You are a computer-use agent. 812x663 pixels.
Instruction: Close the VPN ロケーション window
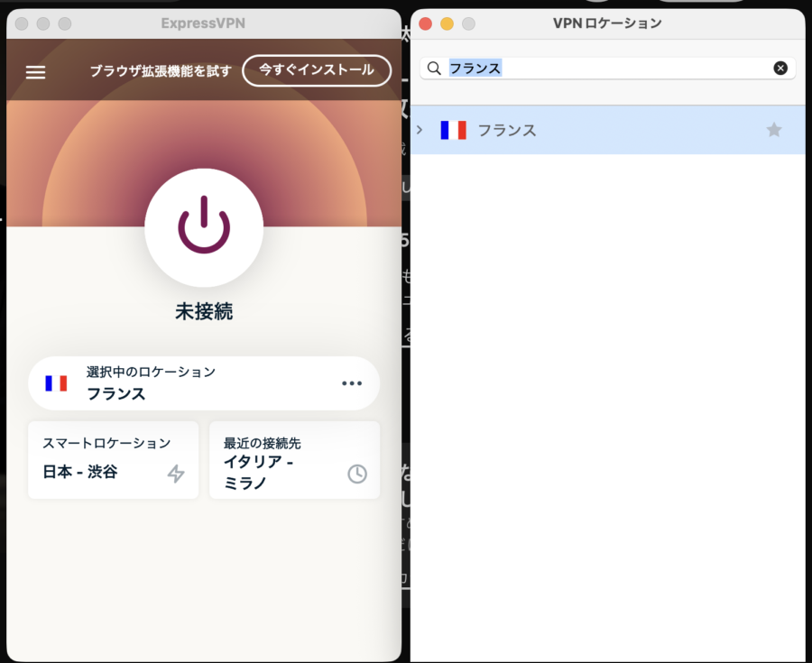pos(425,23)
